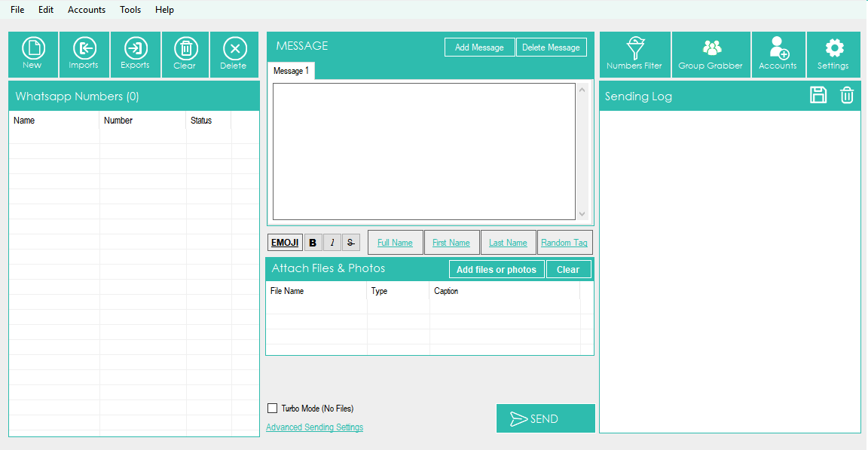Click the Exports icon
Screen dimensions: 868x450
[x=135, y=54]
